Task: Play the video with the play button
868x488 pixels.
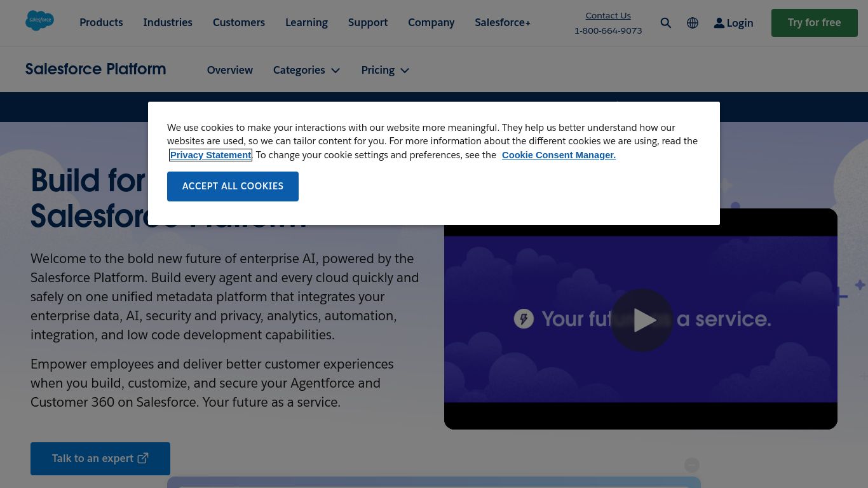Action: pos(642,320)
